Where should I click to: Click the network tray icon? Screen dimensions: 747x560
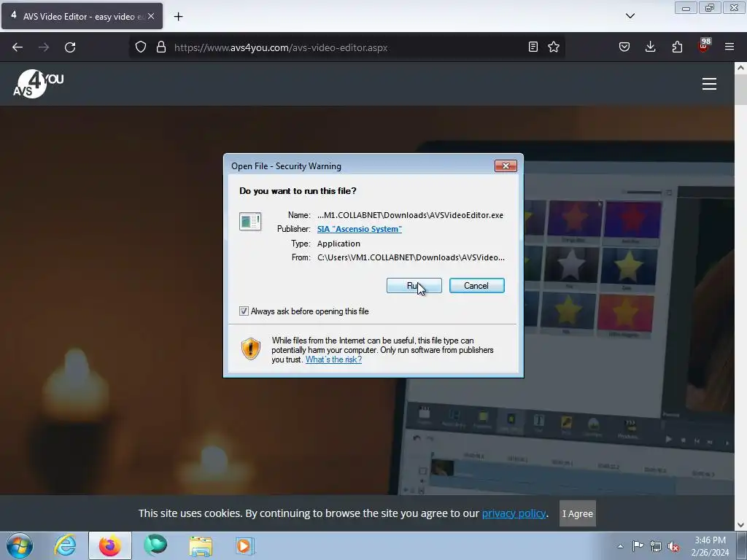[656, 546]
